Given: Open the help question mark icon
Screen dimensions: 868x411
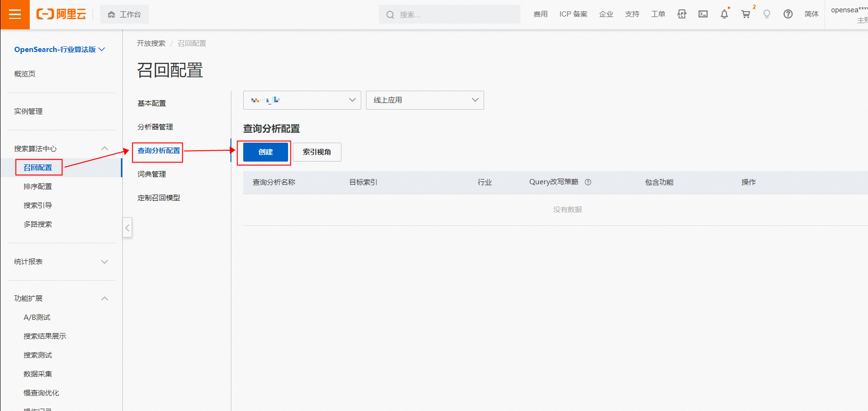Looking at the screenshot, I should click(x=788, y=14).
